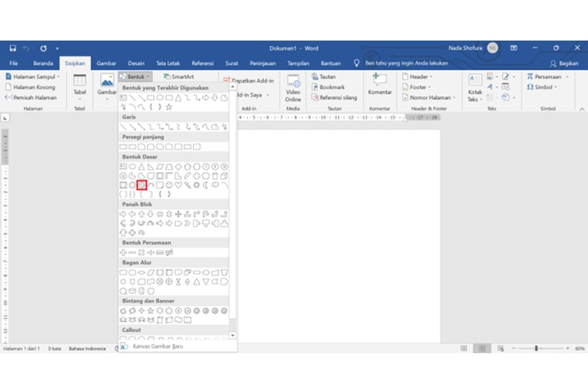Insert a Komentar from the ribbon
The height and width of the screenshot is (382, 588).
click(x=379, y=85)
